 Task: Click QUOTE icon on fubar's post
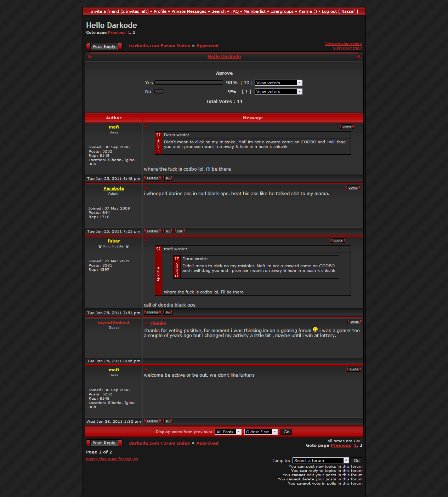coord(338,241)
